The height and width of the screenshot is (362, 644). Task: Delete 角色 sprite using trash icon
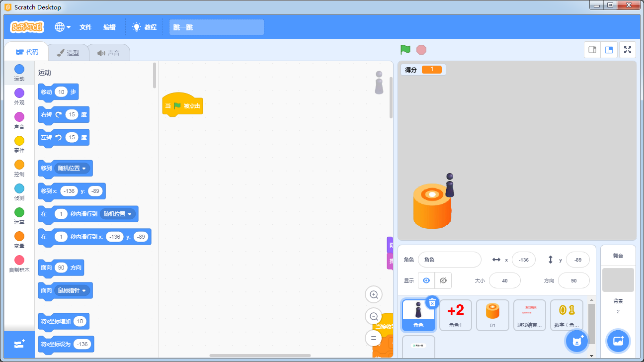click(432, 302)
